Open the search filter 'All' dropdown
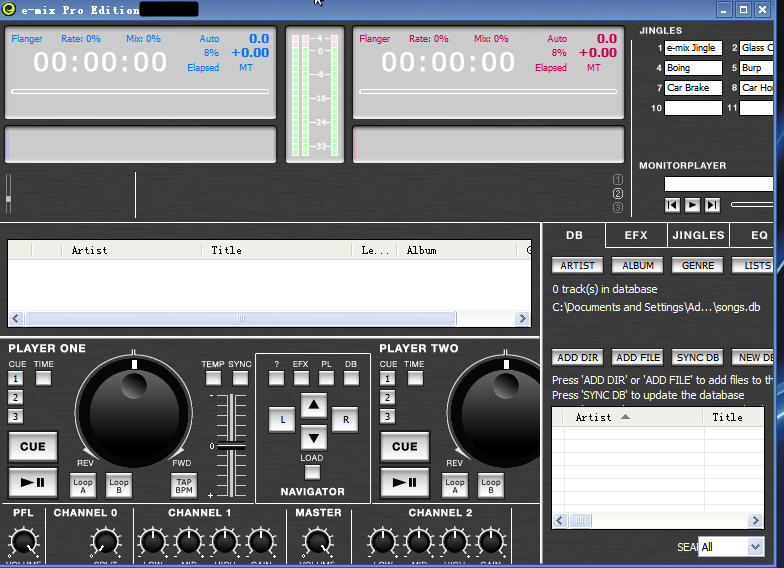 click(755, 547)
